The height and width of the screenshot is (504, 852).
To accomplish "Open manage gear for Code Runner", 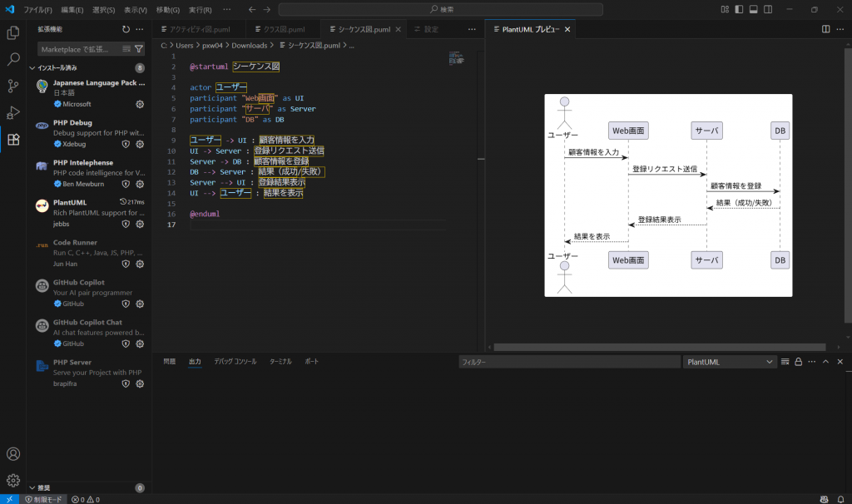I will (140, 264).
